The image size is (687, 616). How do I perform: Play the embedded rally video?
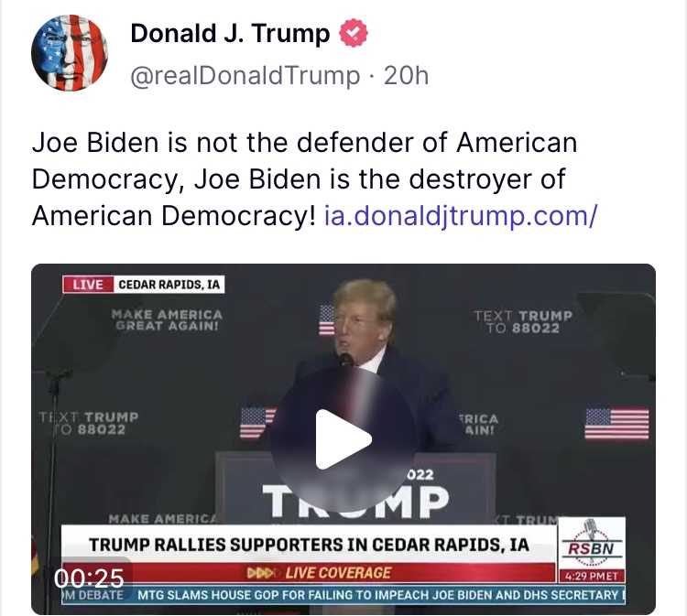coord(343,439)
